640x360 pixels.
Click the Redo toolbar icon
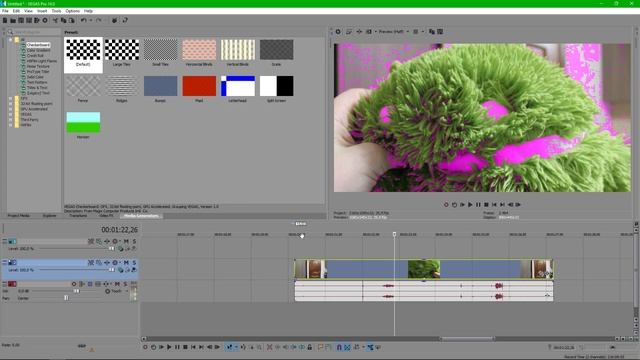click(x=98, y=20)
